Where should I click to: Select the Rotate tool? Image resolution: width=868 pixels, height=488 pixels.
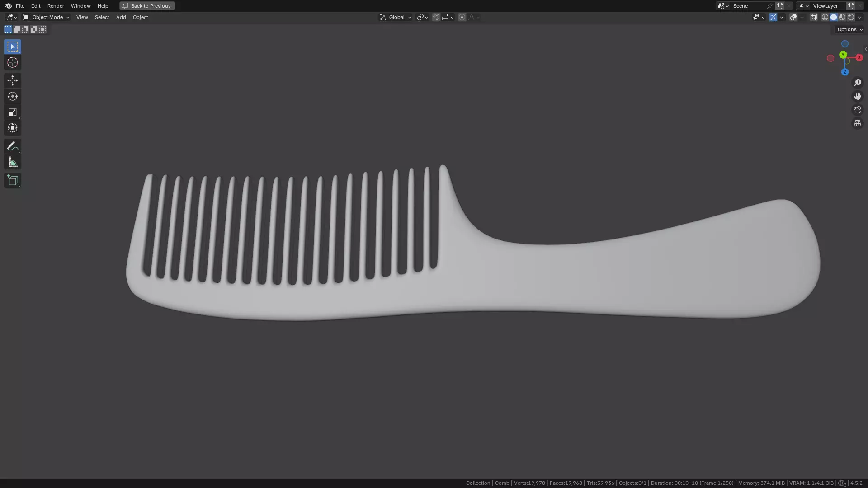tap(13, 96)
